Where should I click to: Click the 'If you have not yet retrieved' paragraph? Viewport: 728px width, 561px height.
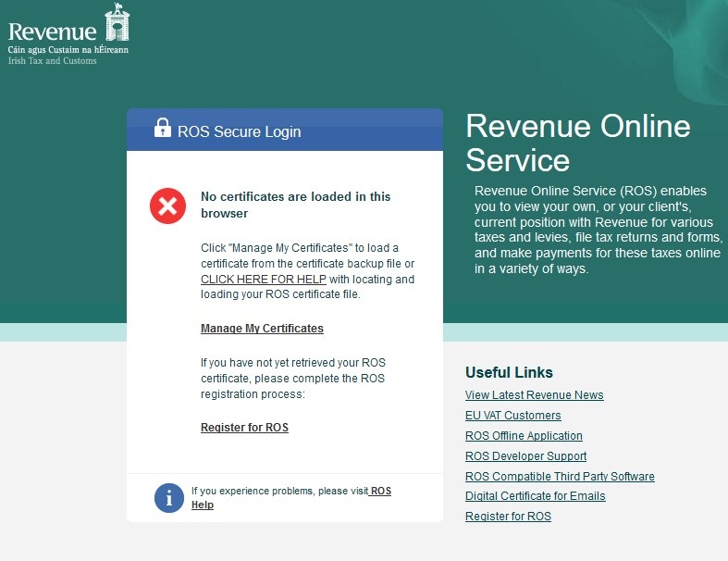point(293,379)
